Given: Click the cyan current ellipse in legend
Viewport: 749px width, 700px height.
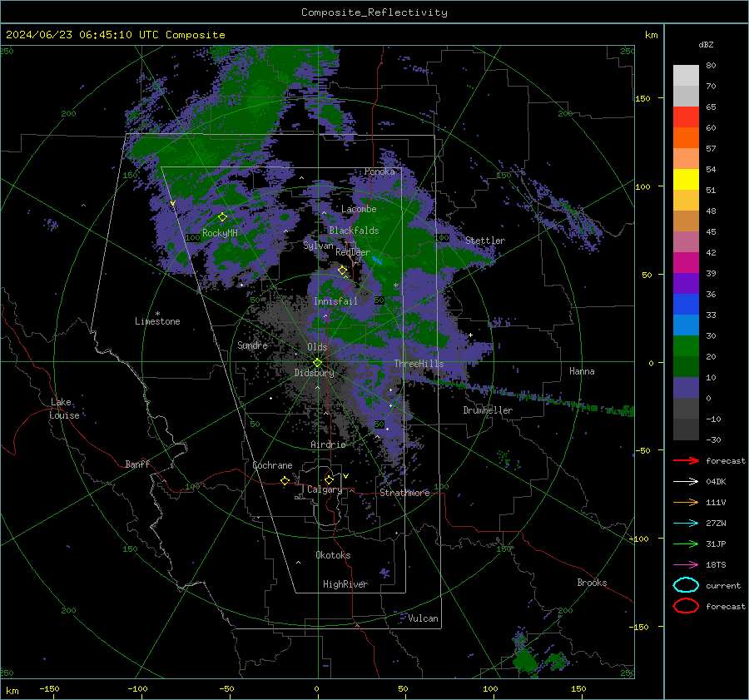Looking at the screenshot, I should (686, 585).
